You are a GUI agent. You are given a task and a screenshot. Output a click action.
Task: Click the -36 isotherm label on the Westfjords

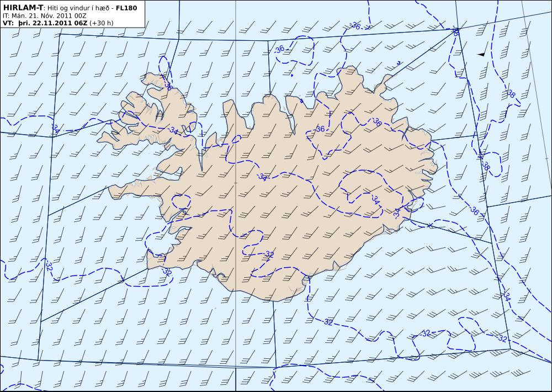pos(168,86)
